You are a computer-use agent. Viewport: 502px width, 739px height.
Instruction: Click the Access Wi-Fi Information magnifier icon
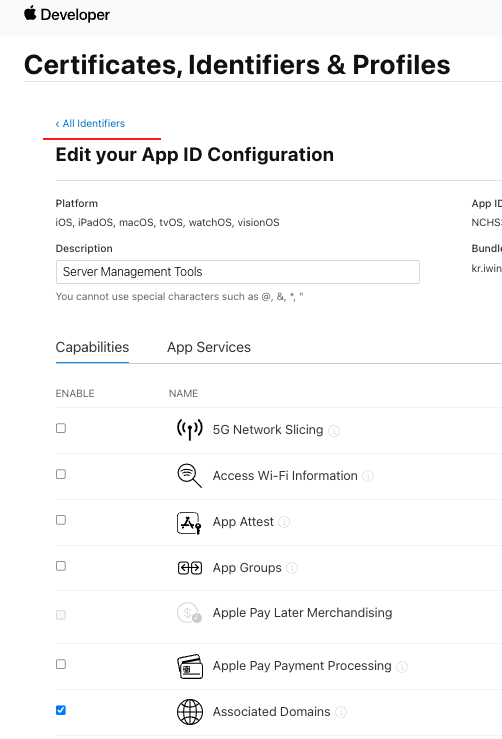click(x=189, y=476)
